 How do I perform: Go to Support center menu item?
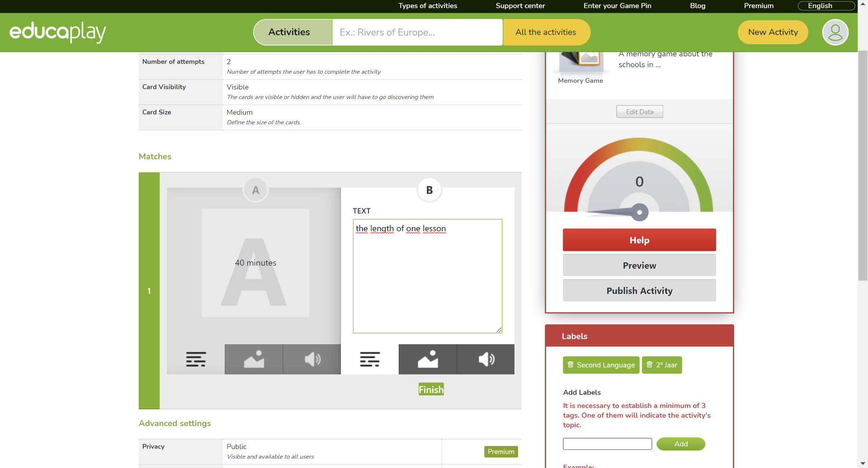pyautogui.click(x=520, y=6)
